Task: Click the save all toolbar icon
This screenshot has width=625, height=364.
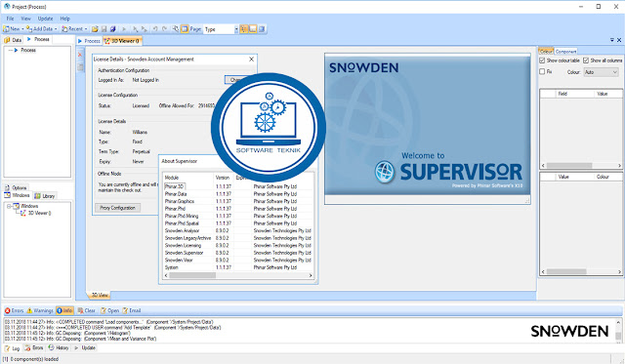Action: pos(113,29)
